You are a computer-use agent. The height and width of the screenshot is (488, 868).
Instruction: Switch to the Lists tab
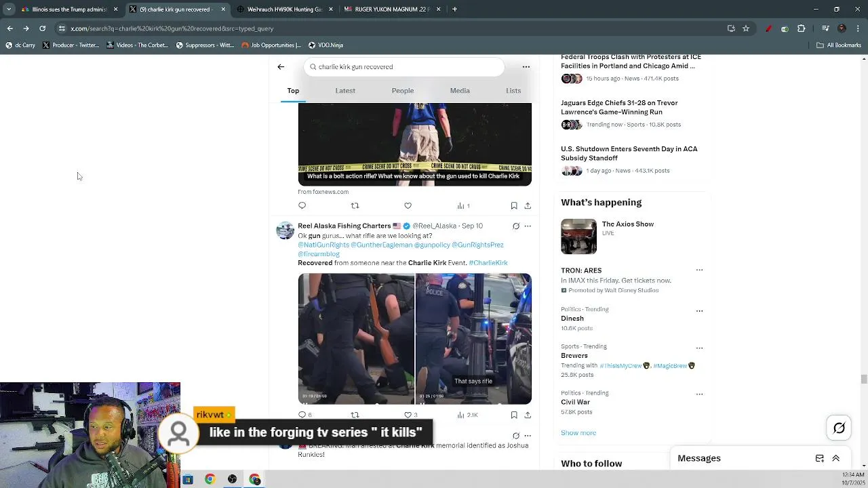coord(513,91)
